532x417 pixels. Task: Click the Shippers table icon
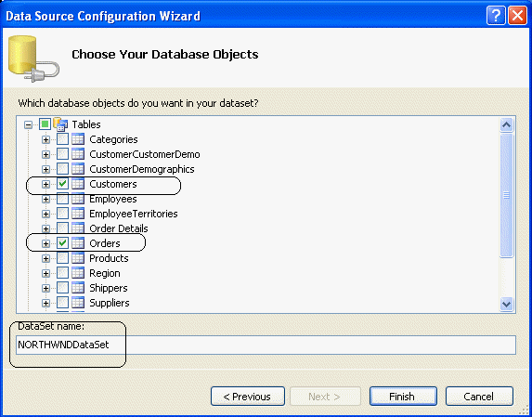(78, 288)
